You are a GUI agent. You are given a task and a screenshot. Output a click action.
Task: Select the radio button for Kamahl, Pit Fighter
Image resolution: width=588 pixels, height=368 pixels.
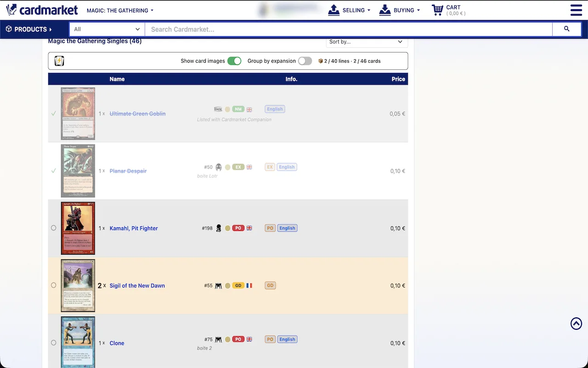pos(54,228)
